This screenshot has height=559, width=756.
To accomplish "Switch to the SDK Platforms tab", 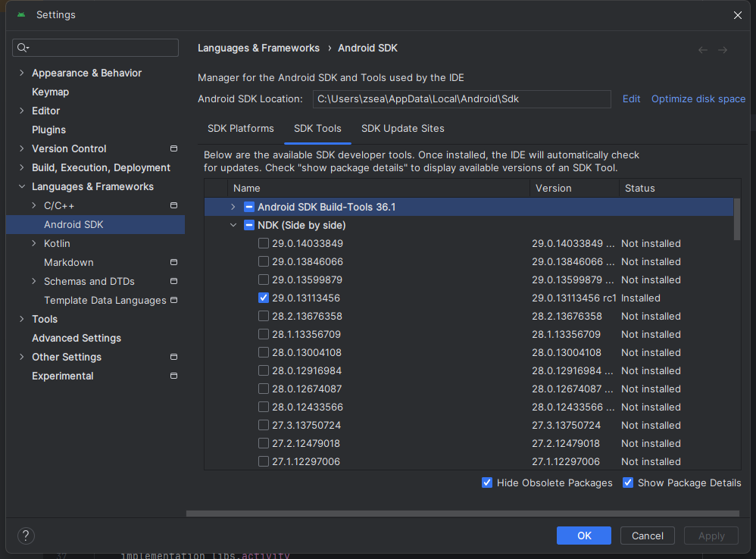I will click(241, 128).
